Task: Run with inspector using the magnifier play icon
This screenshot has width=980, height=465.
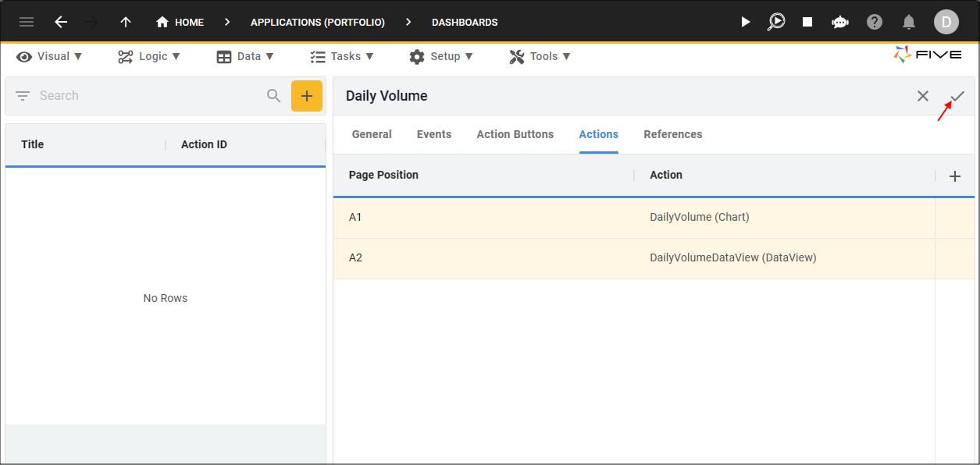Action: pos(776,22)
